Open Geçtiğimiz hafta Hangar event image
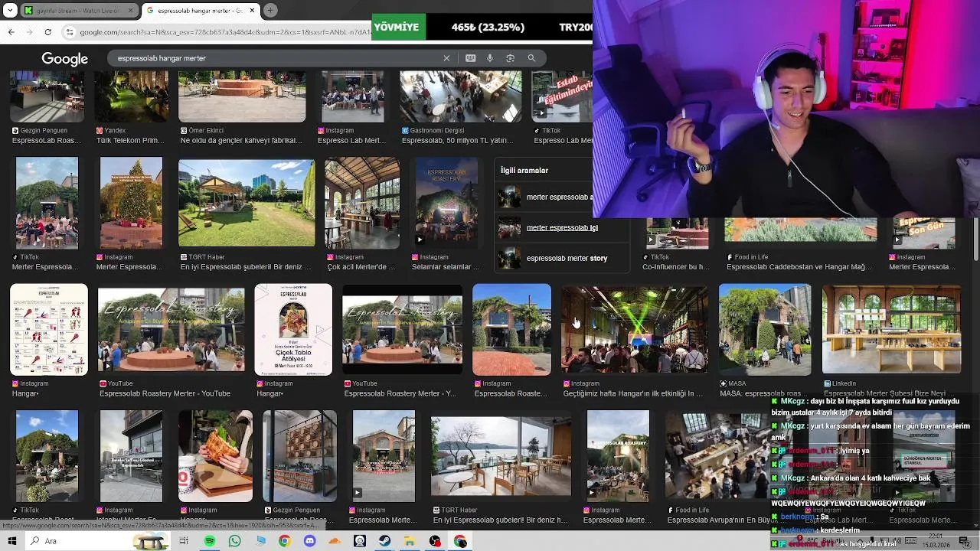Image resolution: width=980 pixels, height=551 pixels. click(635, 330)
